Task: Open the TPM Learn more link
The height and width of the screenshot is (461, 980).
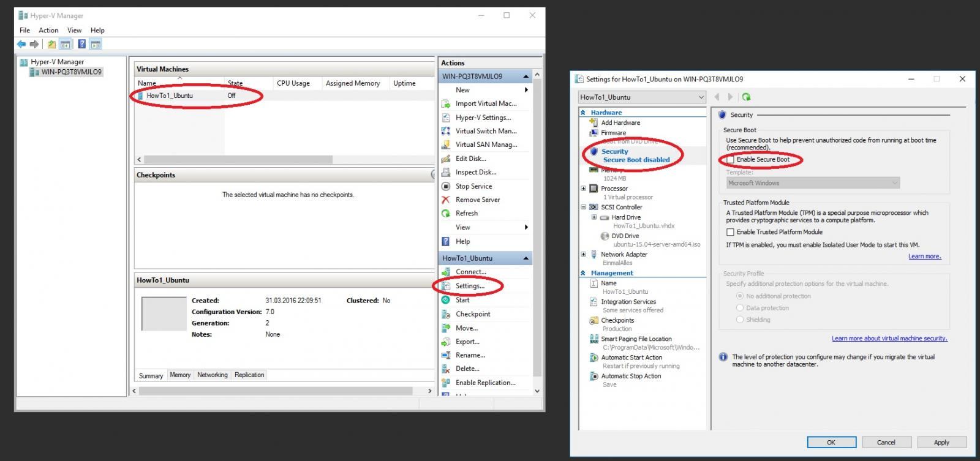Action: (924, 257)
